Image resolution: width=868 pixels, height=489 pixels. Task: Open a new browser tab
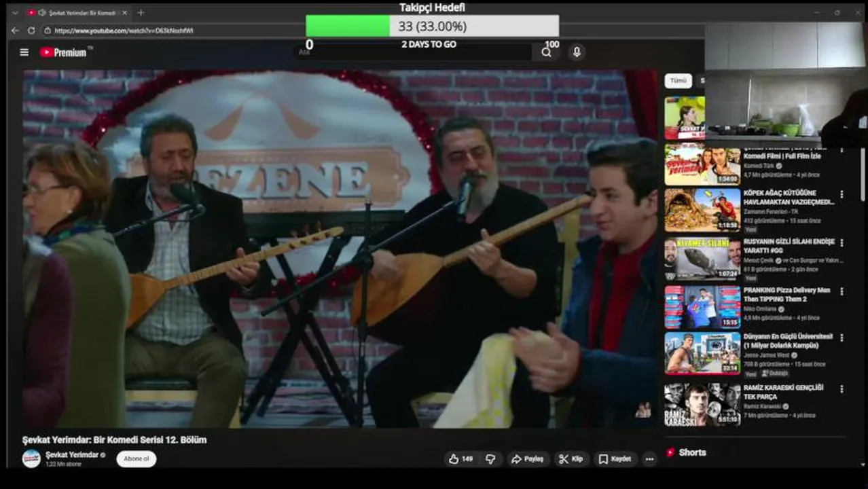(x=141, y=13)
